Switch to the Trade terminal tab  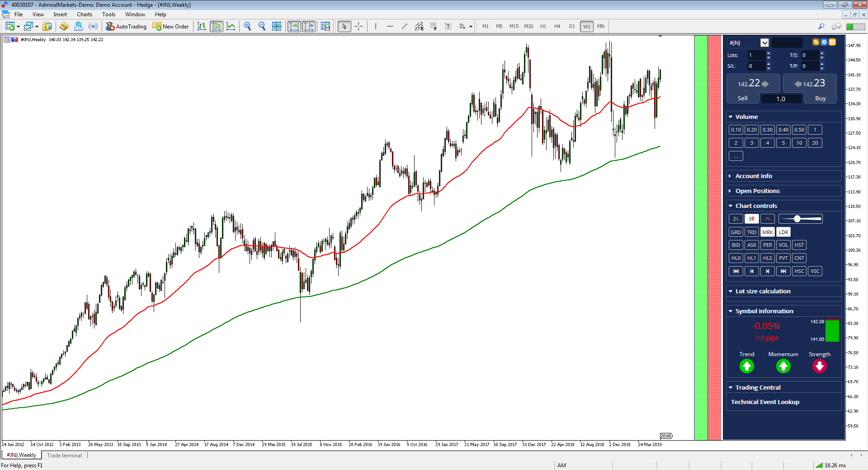tap(64, 455)
